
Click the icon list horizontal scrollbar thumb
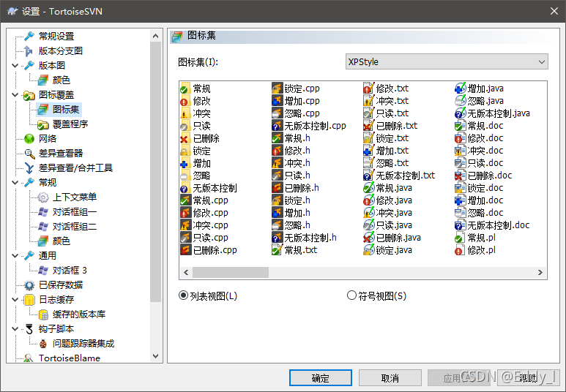pos(231,272)
